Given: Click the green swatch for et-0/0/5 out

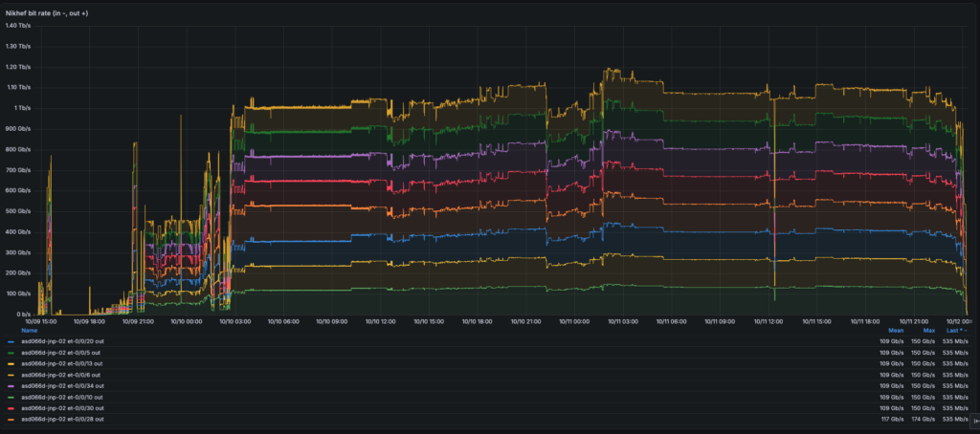Looking at the screenshot, I should pyautogui.click(x=11, y=354).
